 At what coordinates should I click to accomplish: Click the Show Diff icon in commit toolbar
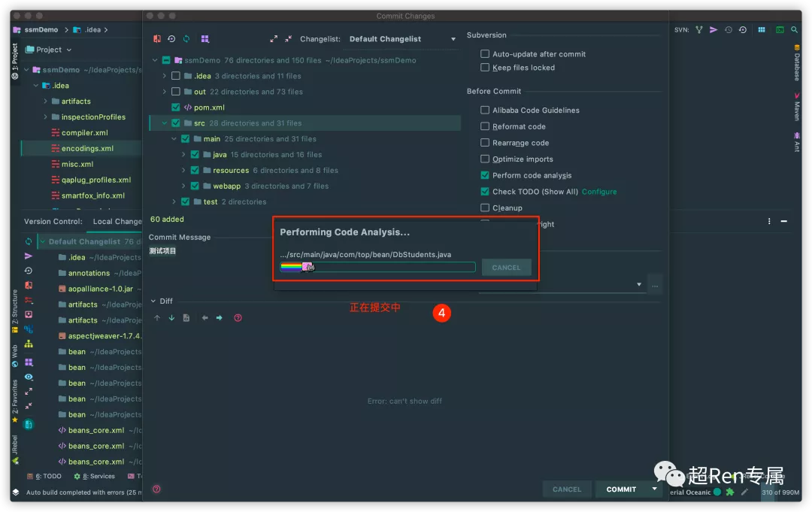click(157, 39)
